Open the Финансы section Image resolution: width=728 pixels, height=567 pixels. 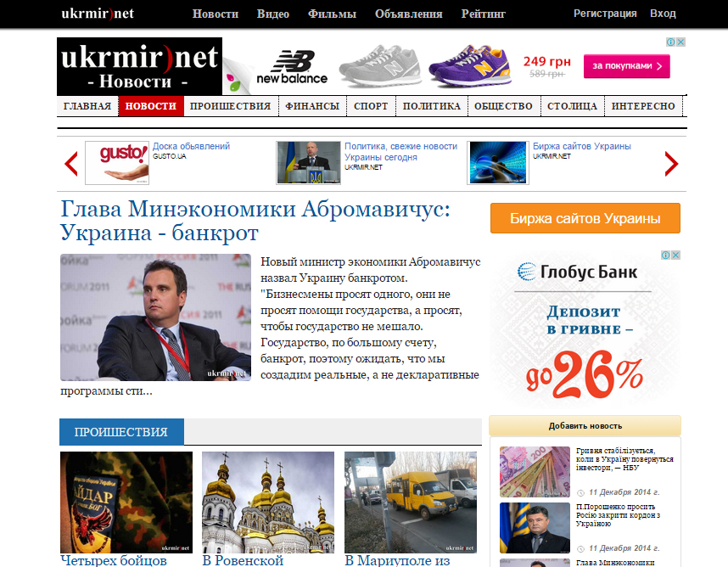point(312,106)
